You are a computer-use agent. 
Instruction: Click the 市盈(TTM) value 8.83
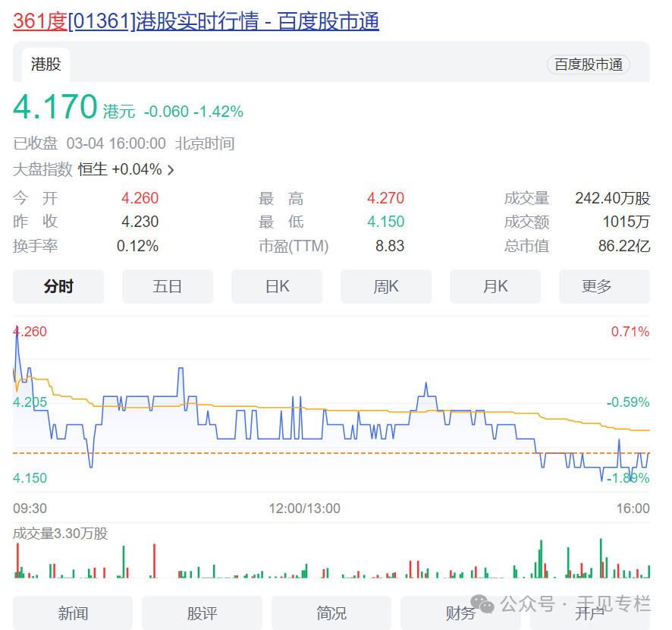pos(390,246)
